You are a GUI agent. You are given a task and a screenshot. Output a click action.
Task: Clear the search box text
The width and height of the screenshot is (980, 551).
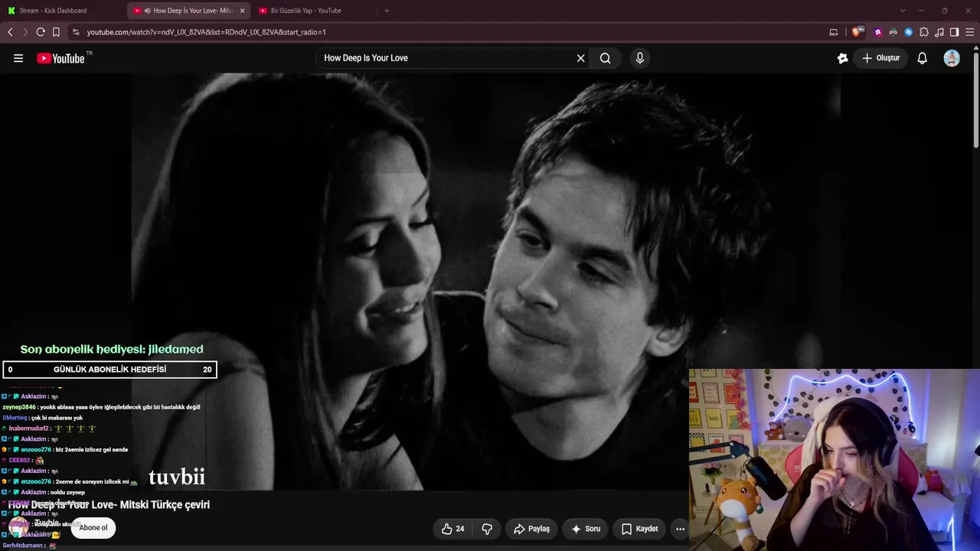click(x=580, y=58)
